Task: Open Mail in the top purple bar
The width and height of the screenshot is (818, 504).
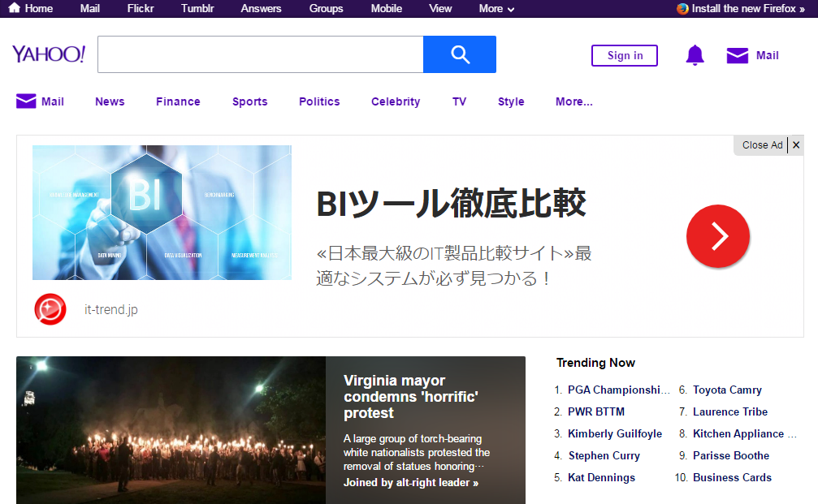Action: coord(89,8)
